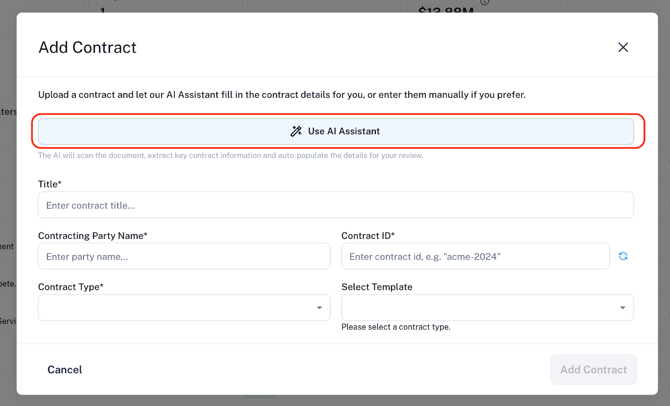Focus the Enter contract title field

(x=335, y=205)
